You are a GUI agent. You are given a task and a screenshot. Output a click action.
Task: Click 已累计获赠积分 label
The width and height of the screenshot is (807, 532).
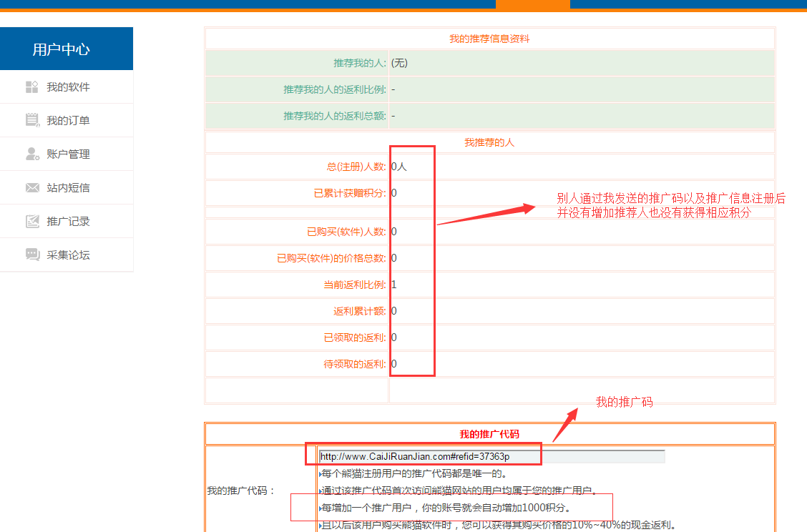[x=350, y=193]
